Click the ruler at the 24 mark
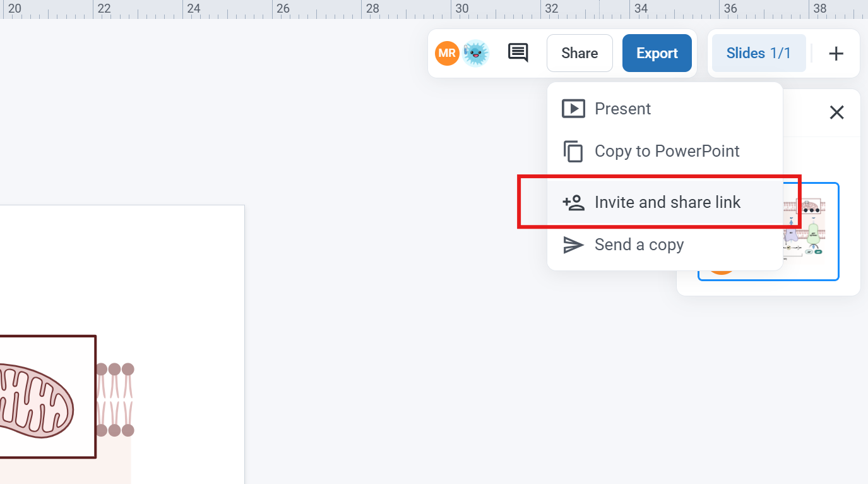Screen dimensions: 868x484 [194, 9]
